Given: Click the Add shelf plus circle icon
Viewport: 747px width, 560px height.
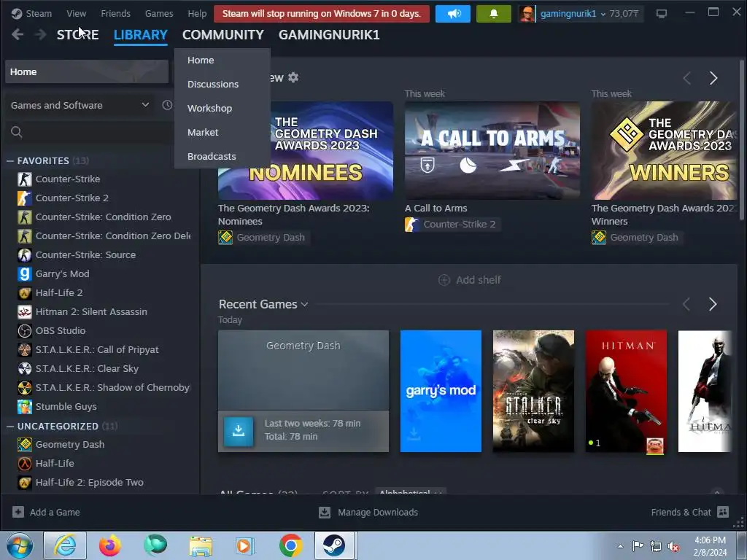Looking at the screenshot, I should (444, 280).
